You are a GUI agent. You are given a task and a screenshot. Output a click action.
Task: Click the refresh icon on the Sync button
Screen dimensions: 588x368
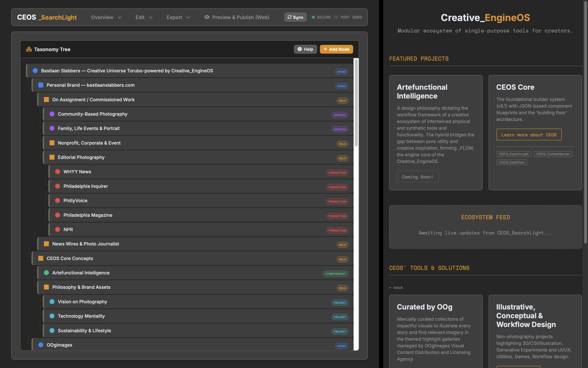[x=289, y=17]
